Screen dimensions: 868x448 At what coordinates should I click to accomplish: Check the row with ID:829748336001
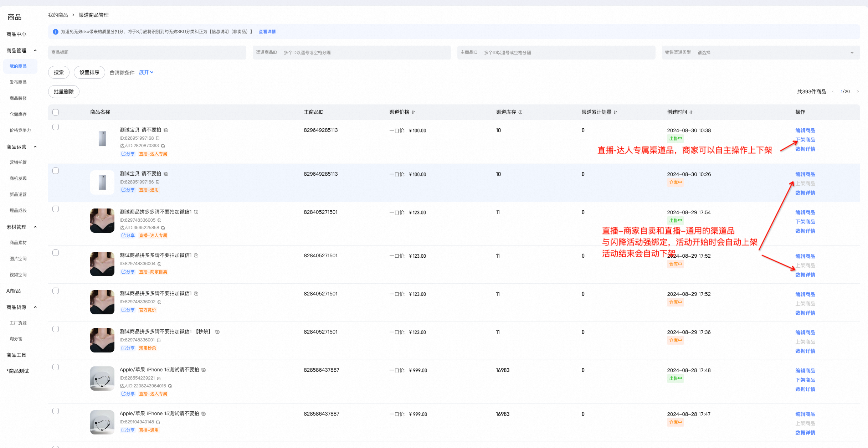(56, 329)
